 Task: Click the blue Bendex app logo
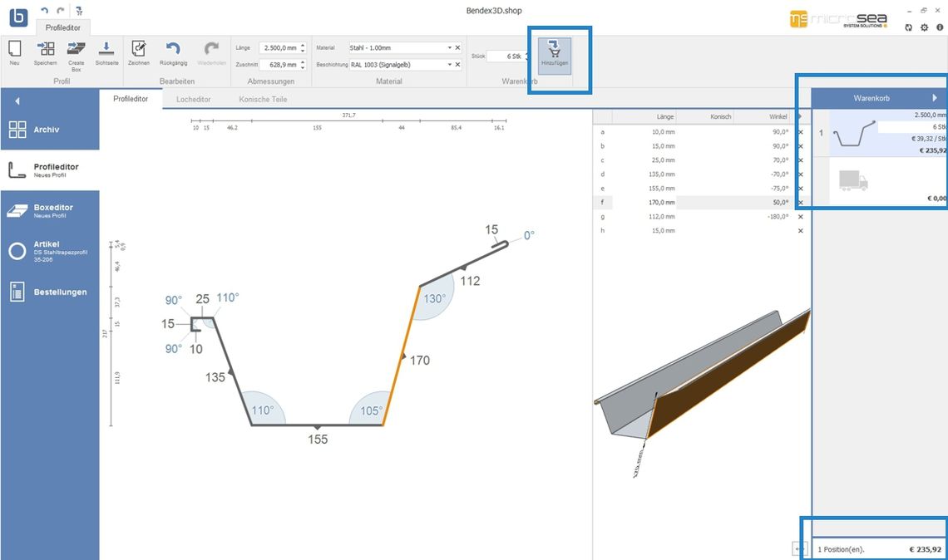coord(18,17)
